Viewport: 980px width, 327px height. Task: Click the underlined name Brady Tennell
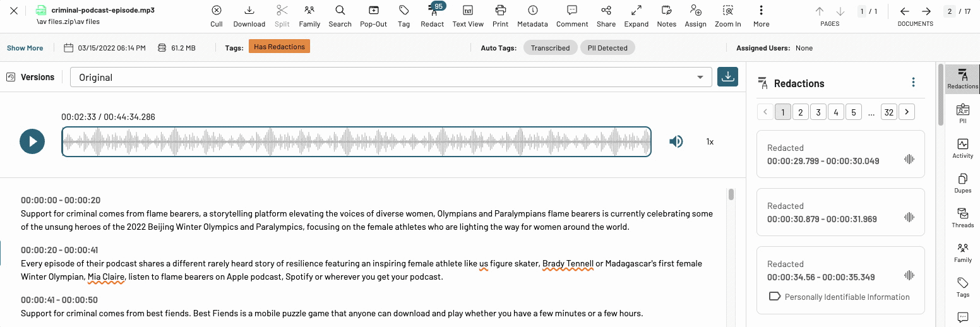[568, 264]
